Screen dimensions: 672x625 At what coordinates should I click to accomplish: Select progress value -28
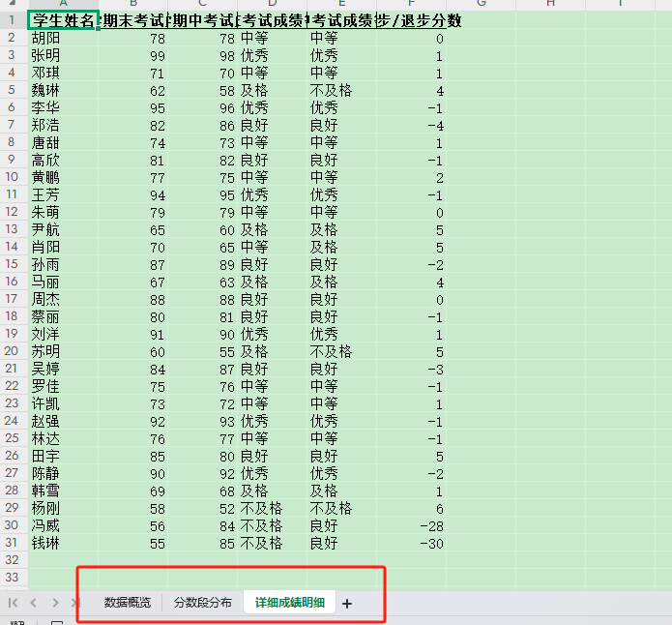click(x=412, y=526)
